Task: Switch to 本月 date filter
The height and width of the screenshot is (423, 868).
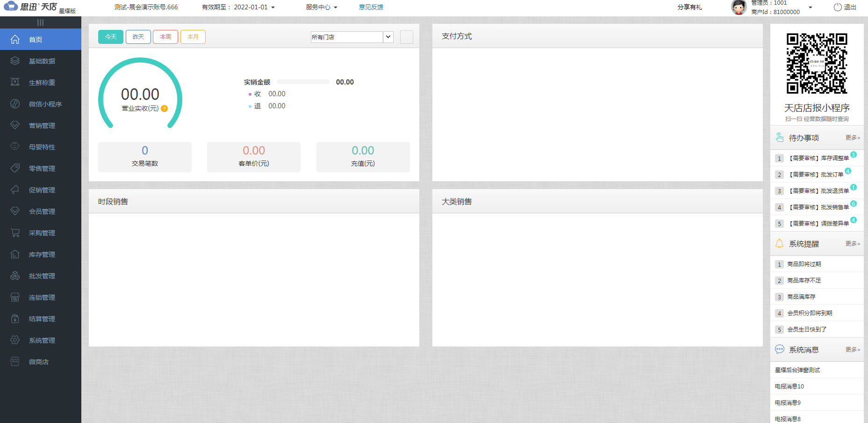Action: tap(193, 37)
